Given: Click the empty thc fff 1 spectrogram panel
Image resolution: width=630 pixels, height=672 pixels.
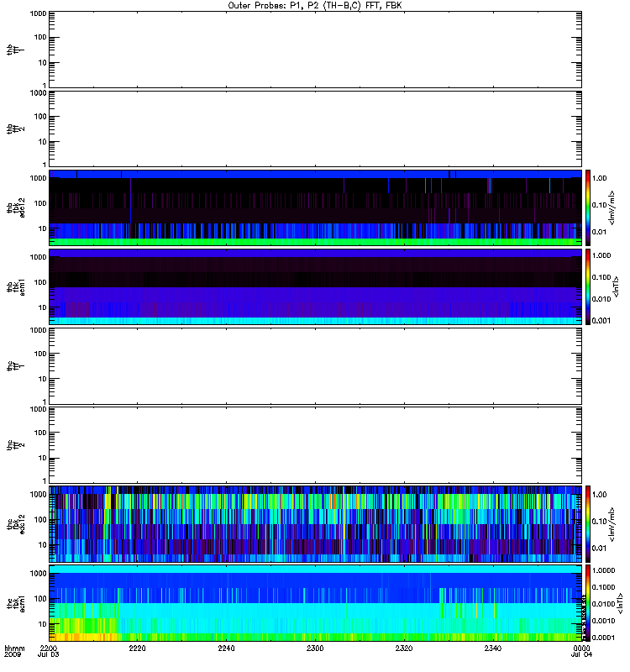Looking at the screenshot, I should coord(316,366).
